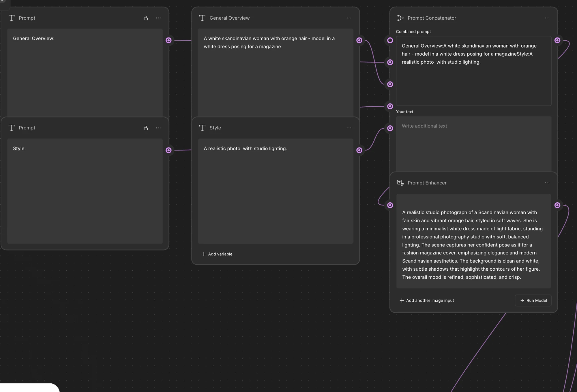The image size is (577, 392).
Task: Click the Combined prompt text area
Action: click(x=473, y=71)
